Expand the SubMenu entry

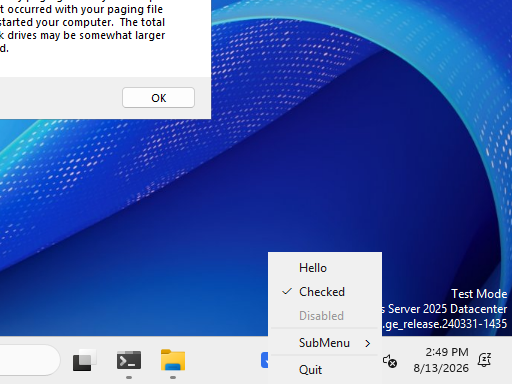325,343
